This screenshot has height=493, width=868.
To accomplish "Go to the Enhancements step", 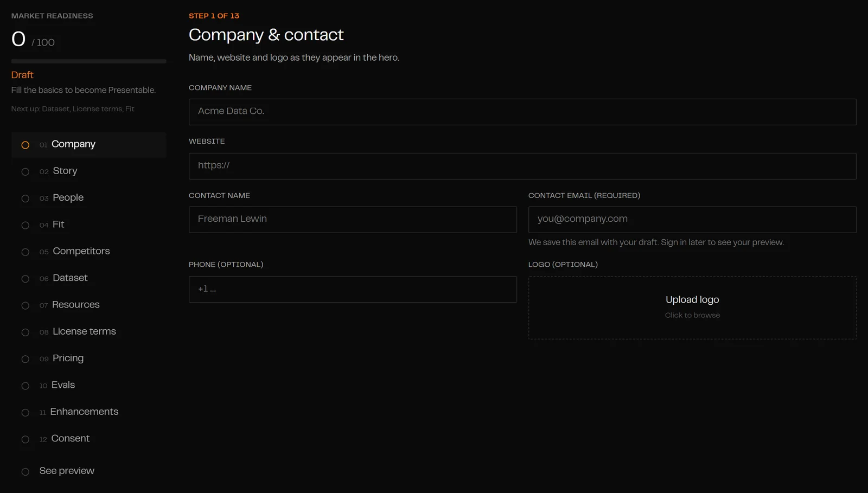I will [x=88, y=412].
